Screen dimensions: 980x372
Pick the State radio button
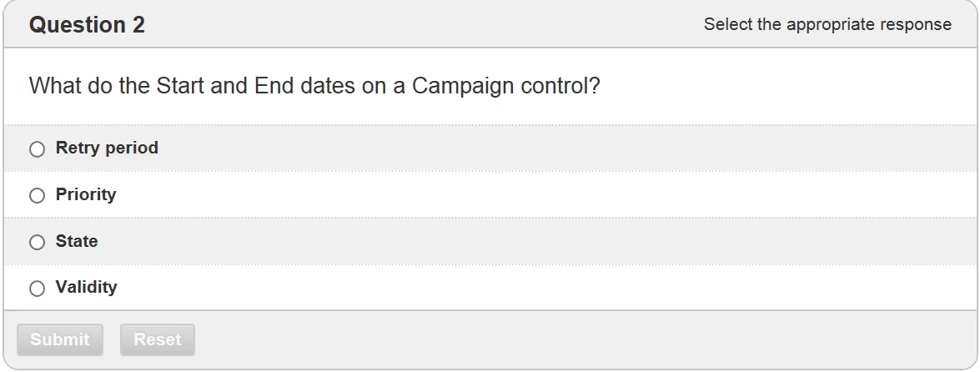(x=37, y=243)
